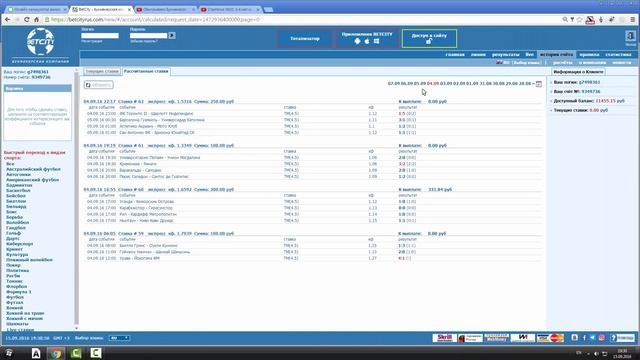Open the Chrome menu (three lines)

pos(633,19)
